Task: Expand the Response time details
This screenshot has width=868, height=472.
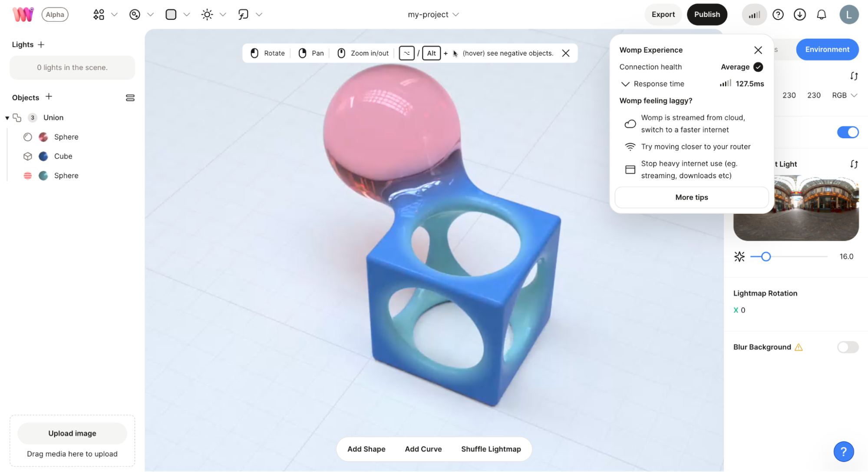Action: click(x=625, y=84)
